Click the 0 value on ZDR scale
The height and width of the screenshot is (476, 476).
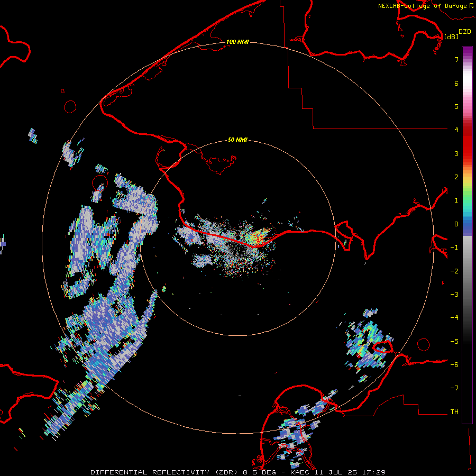456,224
